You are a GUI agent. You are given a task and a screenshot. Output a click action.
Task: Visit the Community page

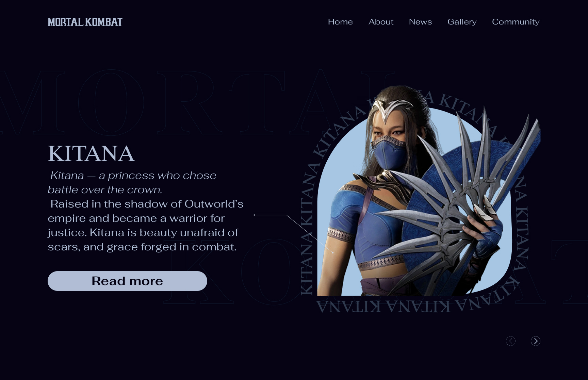click(x=516, y=22)
